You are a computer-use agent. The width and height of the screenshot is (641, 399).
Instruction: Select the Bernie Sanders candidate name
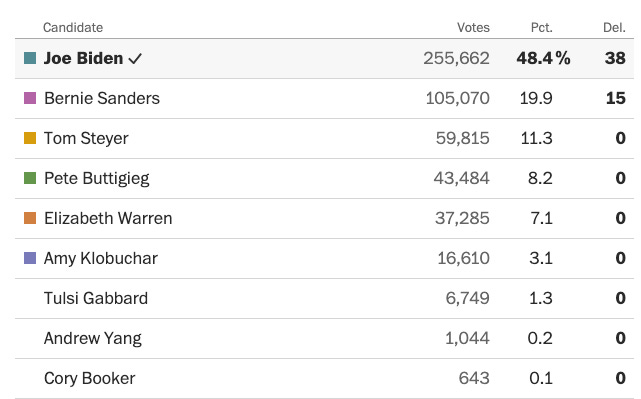(x=102, y=98)
